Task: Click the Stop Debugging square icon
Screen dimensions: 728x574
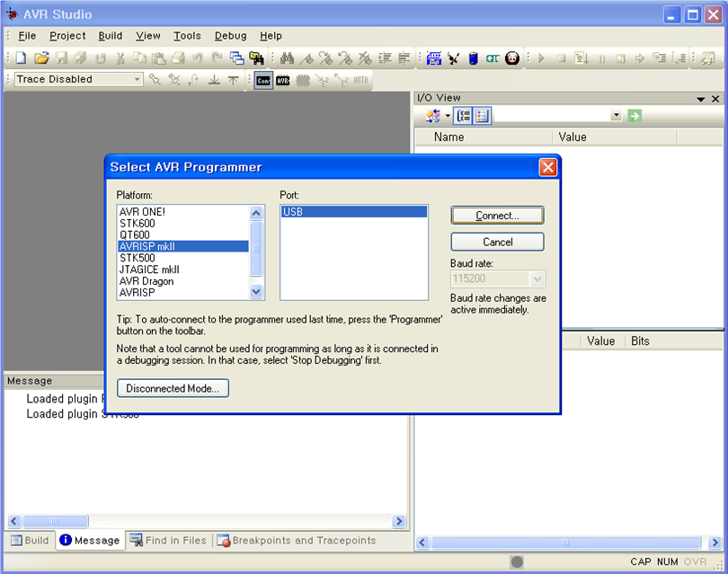Action: [562, 58]
